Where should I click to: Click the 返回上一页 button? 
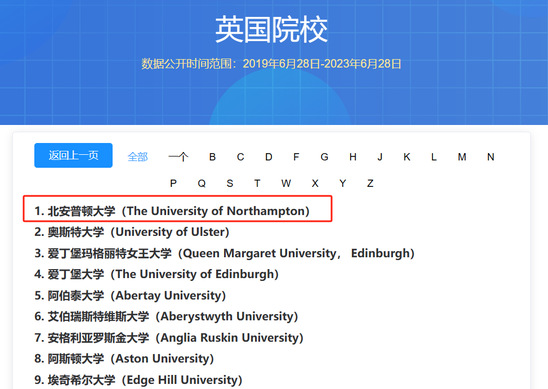point(73,155)
